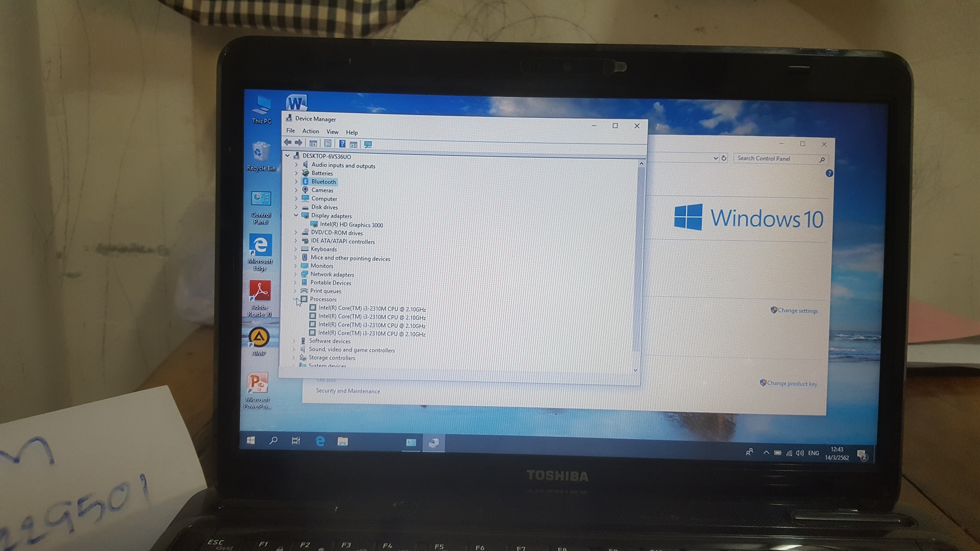980x551 pixels.
Task: Click the Device Manager scrollbar up arrow
Action: click(641, 164)
